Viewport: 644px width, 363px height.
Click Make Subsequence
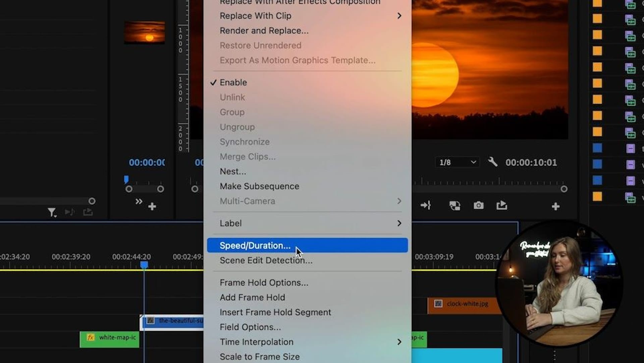[259, 186]
